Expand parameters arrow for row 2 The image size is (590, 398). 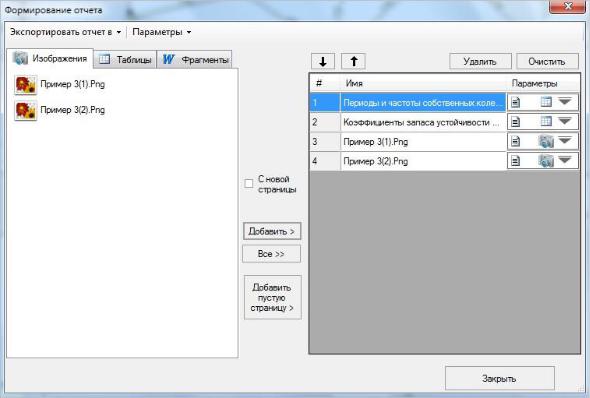(x=565, y=121)
